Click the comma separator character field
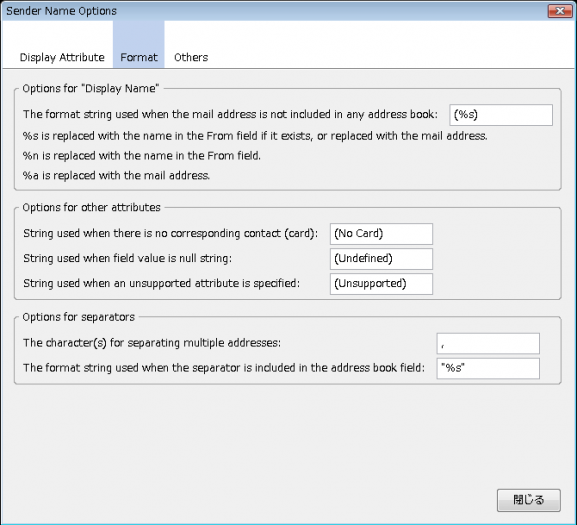Screen dimensions: 577x525 point(488,344)
